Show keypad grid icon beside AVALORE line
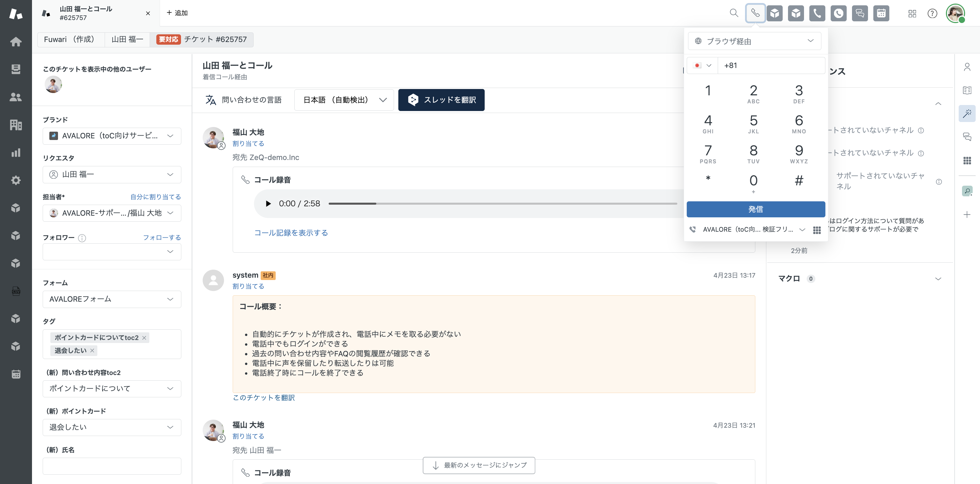Viewport: 980px width, 484px height. 816,230
